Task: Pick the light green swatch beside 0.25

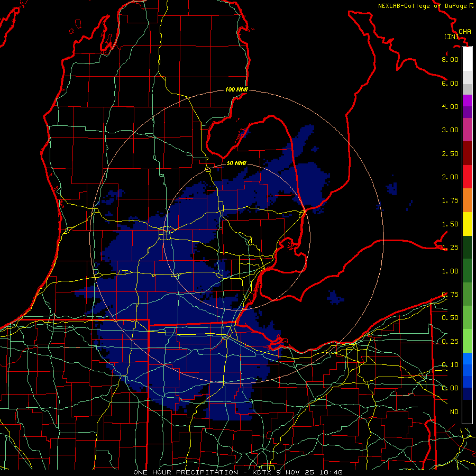Action: coord(467,341)
